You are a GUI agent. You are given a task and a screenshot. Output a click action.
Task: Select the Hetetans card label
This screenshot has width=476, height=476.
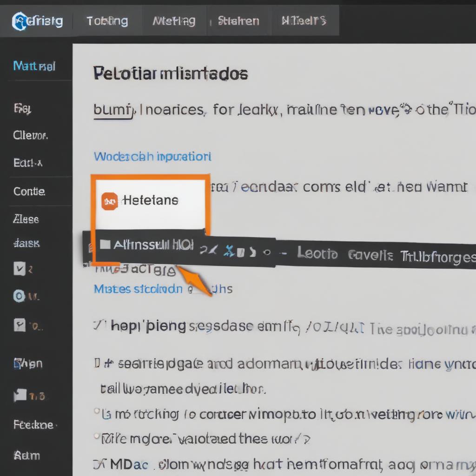pyautogui.click(x=150, y=200)
